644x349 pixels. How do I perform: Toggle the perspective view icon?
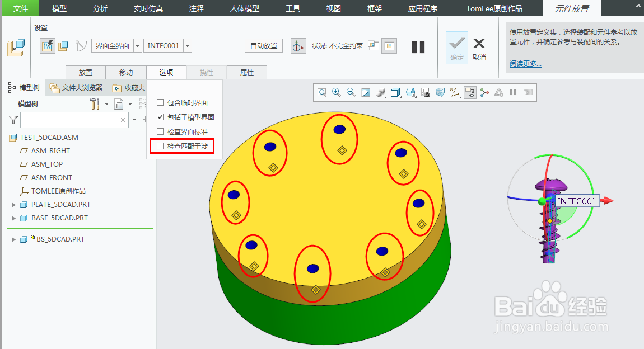click(440, 92)
